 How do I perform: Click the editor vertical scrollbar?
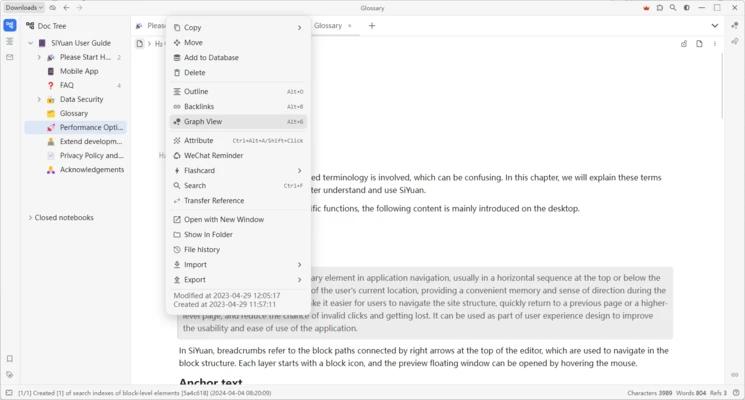722,86
